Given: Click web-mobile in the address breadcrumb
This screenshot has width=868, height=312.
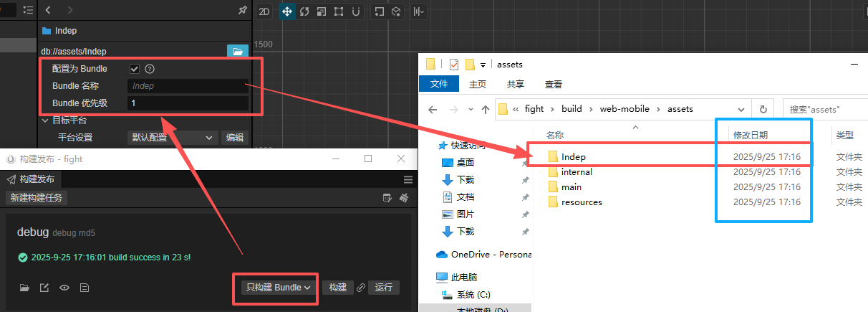Looking at the screenshot, I should click(623, 109).
